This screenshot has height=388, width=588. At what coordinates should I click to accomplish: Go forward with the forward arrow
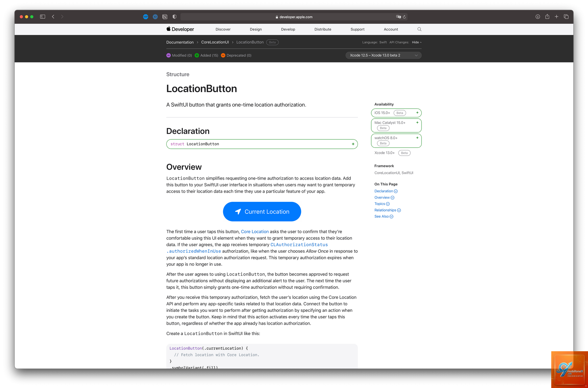point(62,17)
